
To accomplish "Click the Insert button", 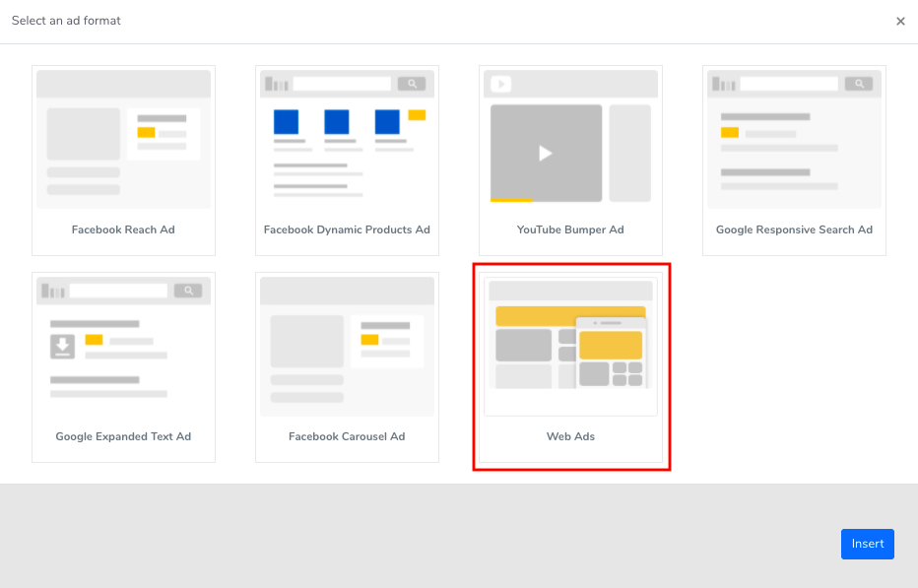I will pyautogui.click(x=867, y=544).
